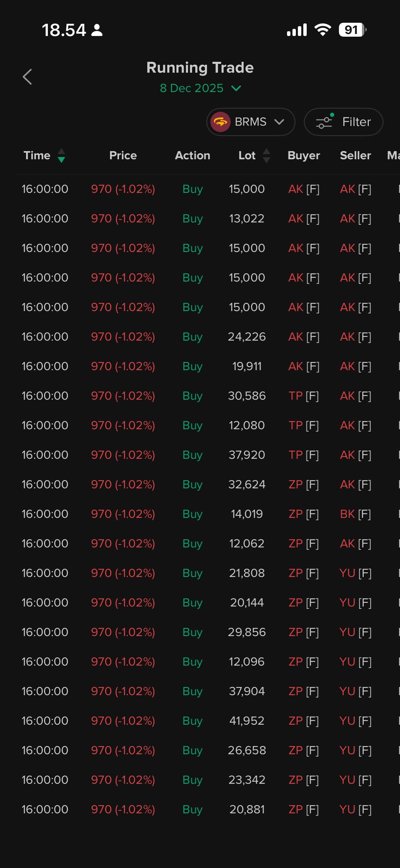Screen dimensions: 400x868
Task: Tap the BK [F] seller entry
Action: coord(355,514)
